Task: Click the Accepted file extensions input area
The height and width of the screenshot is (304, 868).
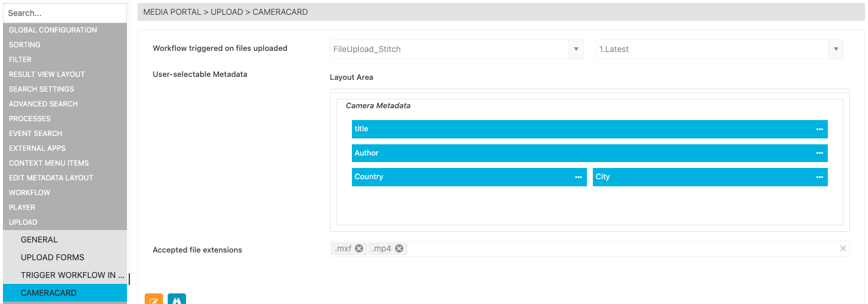Action: point(620,249)
